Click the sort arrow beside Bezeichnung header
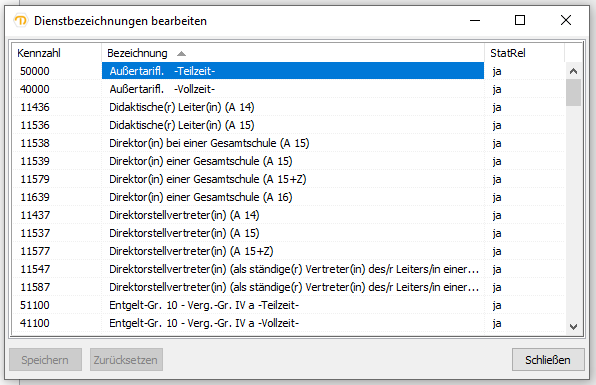The width and height of the screenshot is (596, 385). tap(181, 54)
